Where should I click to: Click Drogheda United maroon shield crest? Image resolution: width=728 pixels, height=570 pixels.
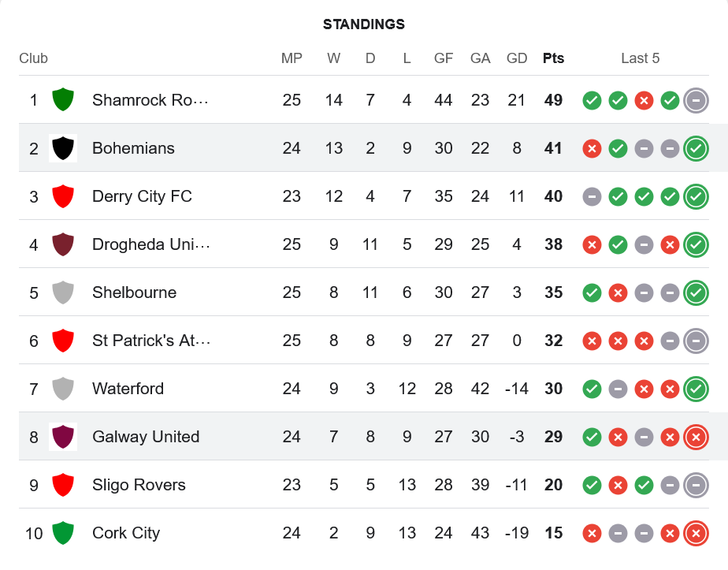pyautogui.click(x=63, y=244)
